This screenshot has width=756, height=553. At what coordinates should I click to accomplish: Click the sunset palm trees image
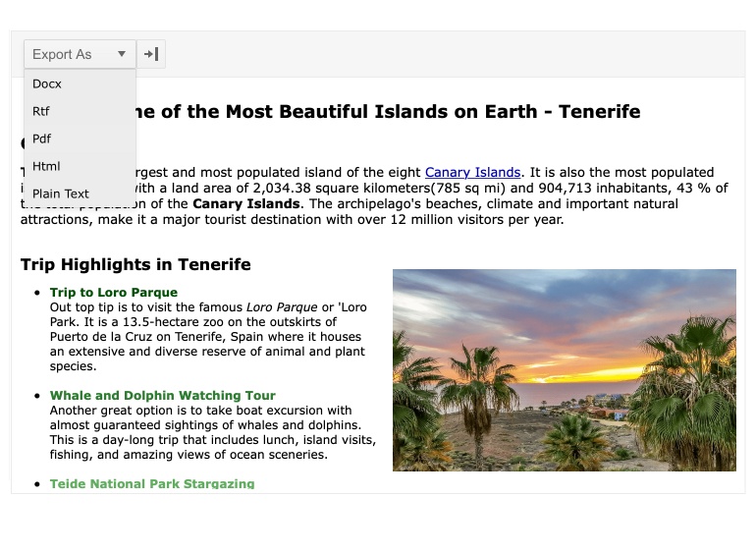coord(564,370)
